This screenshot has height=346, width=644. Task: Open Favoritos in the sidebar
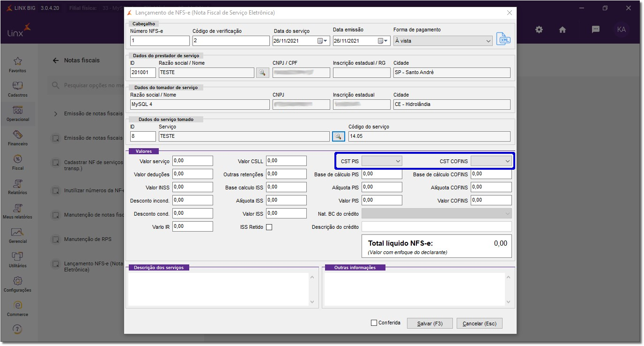coord(18,65)
